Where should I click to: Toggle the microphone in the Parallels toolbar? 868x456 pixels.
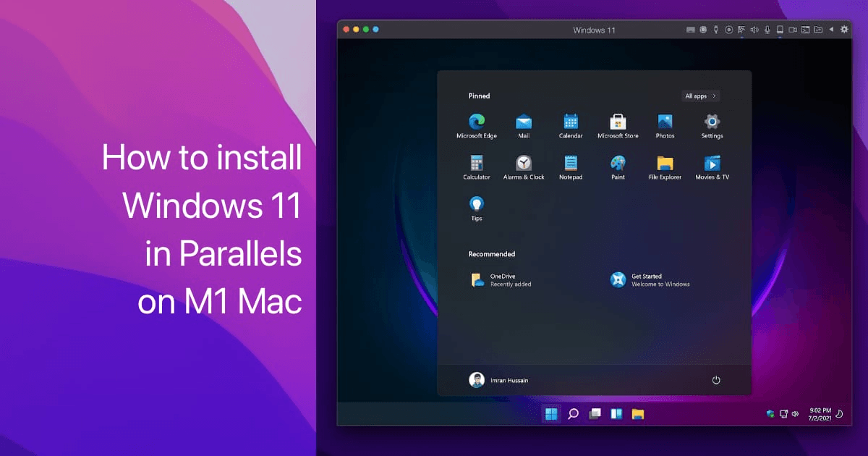767,29
